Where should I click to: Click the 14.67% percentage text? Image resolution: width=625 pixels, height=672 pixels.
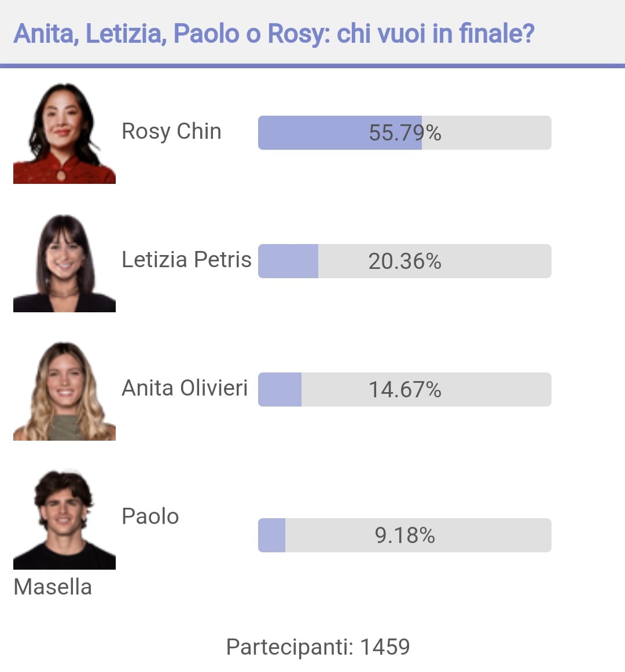405,390
